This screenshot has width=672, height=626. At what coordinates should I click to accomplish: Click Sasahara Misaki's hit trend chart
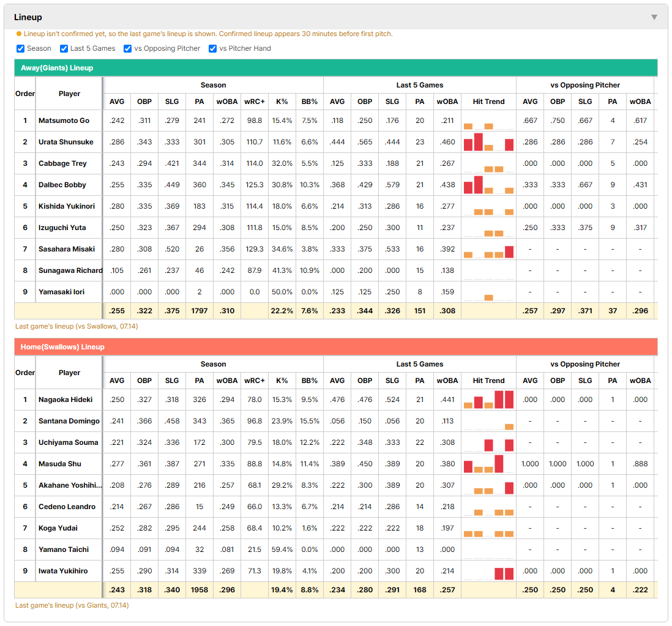coord(488,249)
